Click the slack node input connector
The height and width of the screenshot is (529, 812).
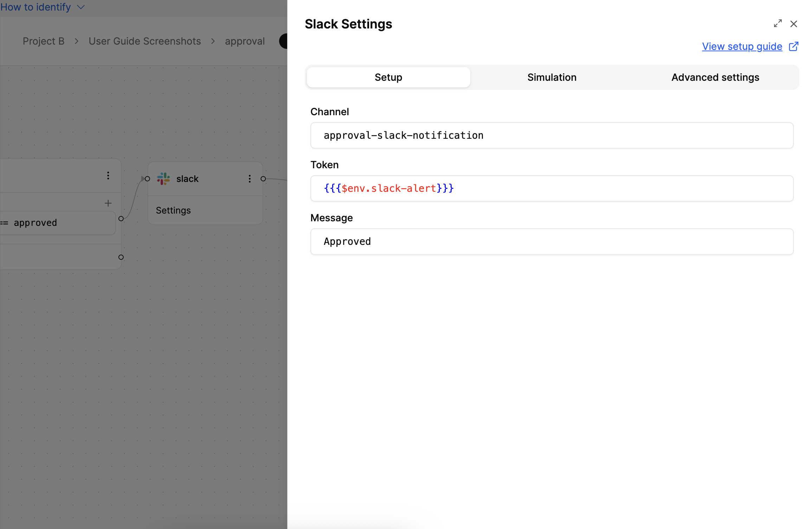click(x=147, y=178)
